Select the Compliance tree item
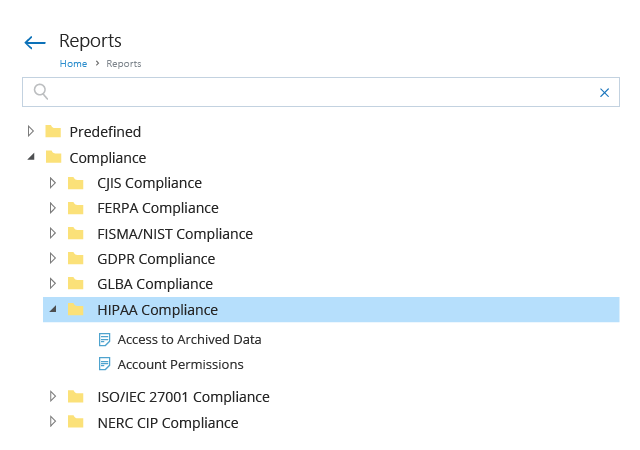 [x=108, y=158]
